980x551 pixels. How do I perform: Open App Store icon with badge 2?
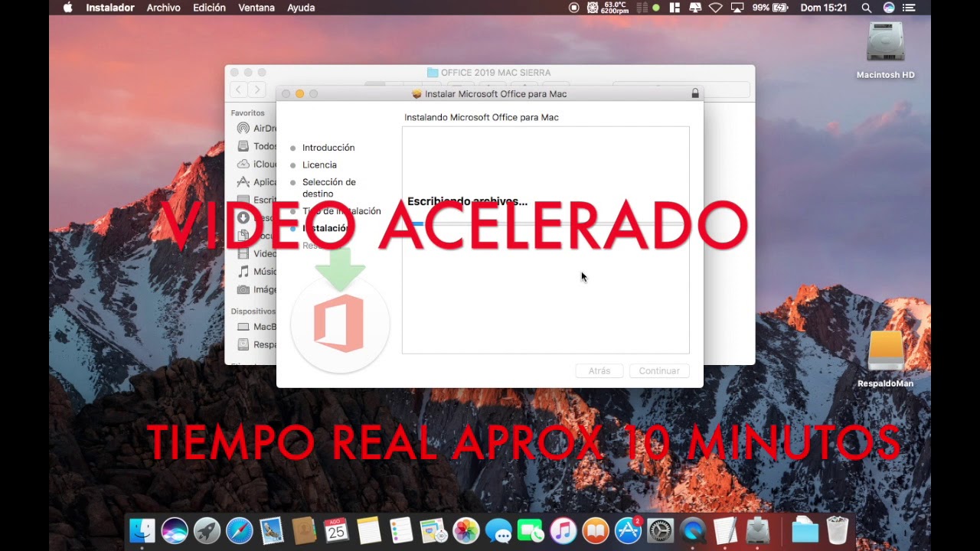coord(628,530)
